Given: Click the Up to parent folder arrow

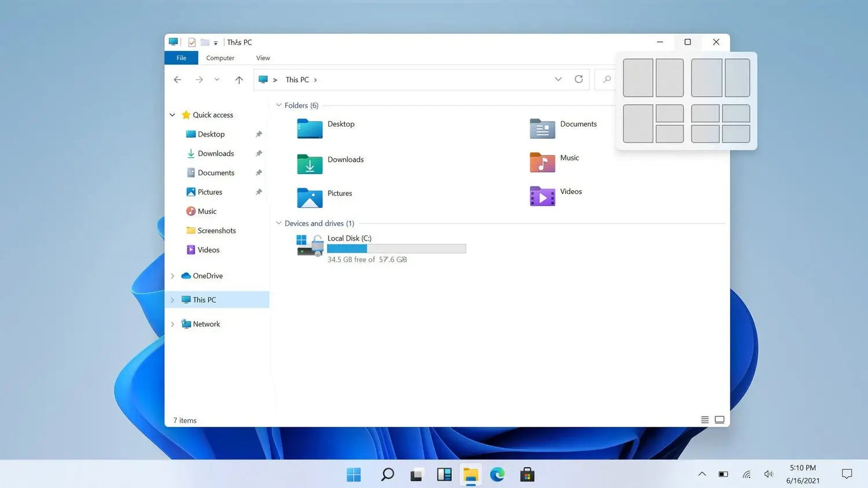Looking at the screenshot, I should click(x=239, y=79).
